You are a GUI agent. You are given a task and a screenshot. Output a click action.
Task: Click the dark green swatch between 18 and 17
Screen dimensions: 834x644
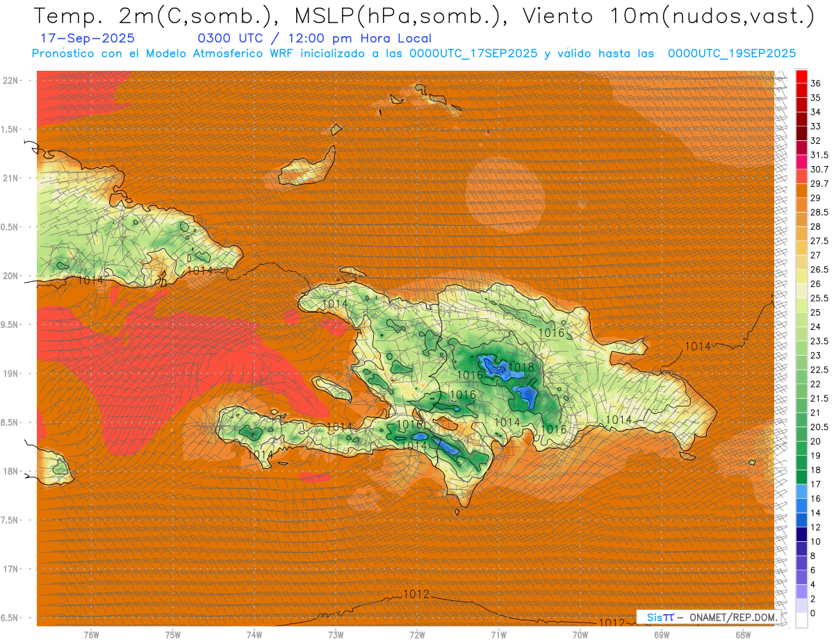point(801,477)
